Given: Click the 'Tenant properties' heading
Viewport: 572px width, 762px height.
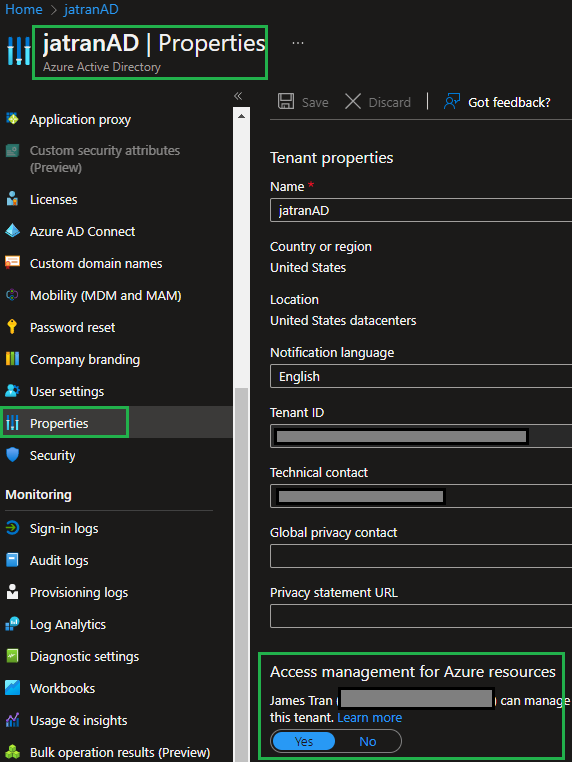Looking at the screenshot, I should (x=331, y=158).
